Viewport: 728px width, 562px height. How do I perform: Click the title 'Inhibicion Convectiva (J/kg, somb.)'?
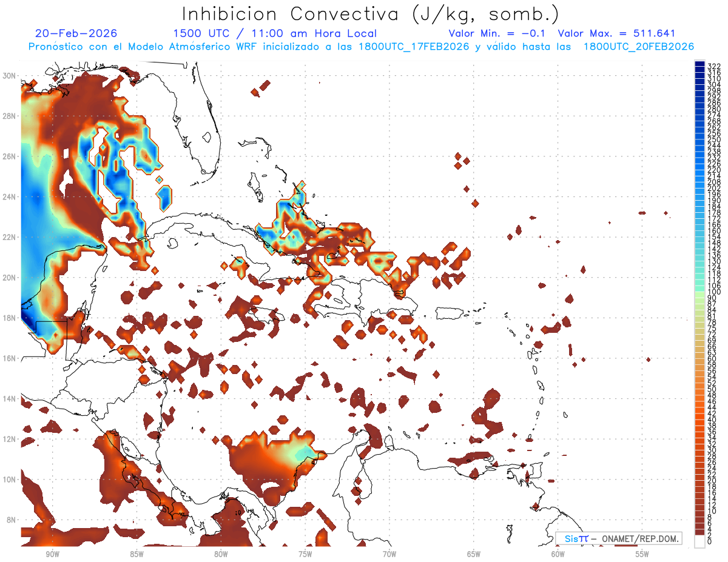(371, 13)
